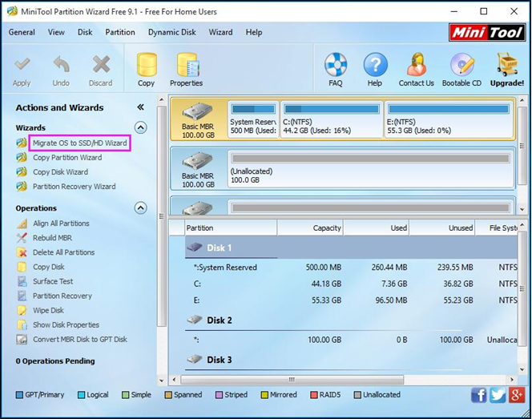Open the FAQ lifebuoy icon

[336, 64]
